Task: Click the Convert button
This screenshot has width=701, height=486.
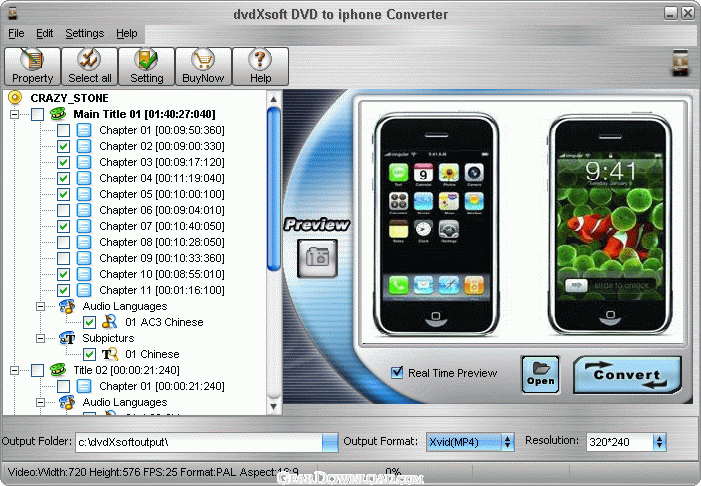Action: (627, 375)
